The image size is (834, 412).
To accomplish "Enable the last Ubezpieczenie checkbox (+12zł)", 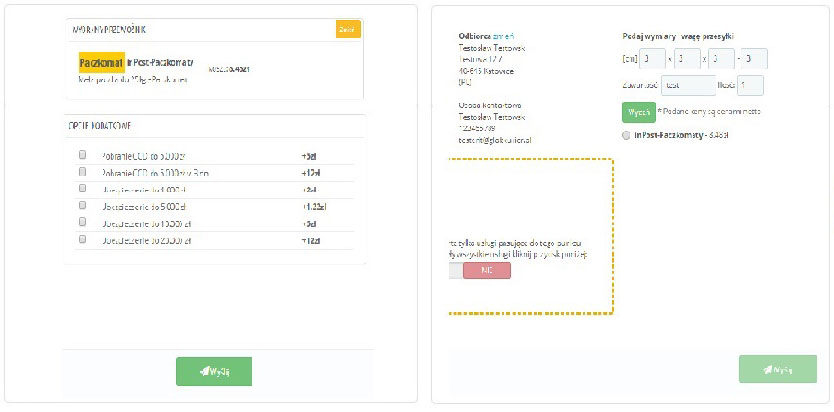I will coord(83,240).
